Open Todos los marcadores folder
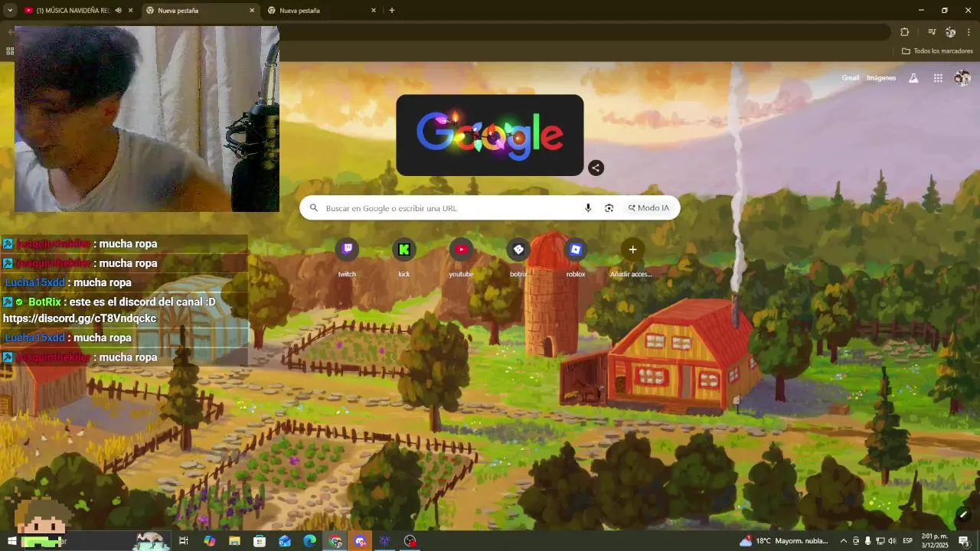Image resolution: width=980 pixels, height=551 pixels. click(937, 51)
